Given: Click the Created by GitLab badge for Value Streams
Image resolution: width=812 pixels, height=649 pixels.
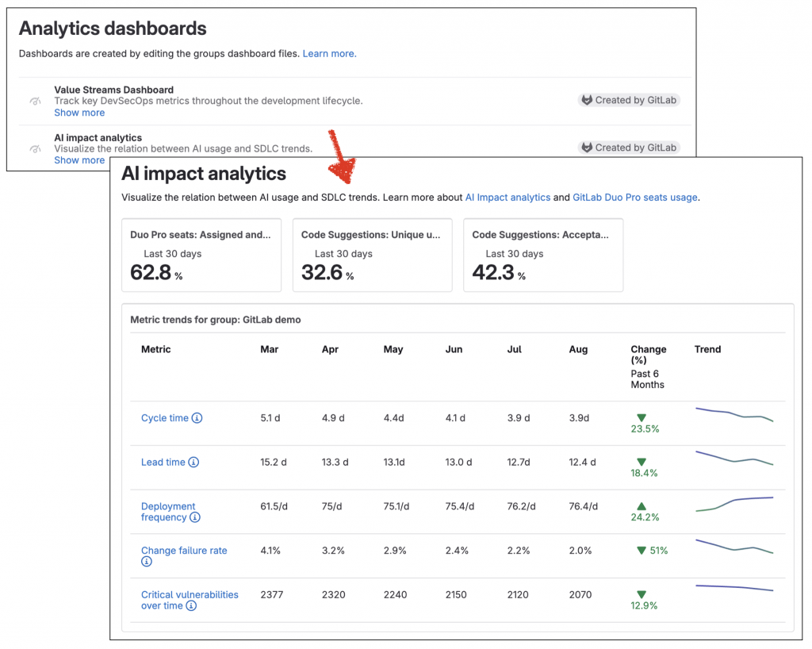Looking at the screenshot, I should click(x=629, y=100).
